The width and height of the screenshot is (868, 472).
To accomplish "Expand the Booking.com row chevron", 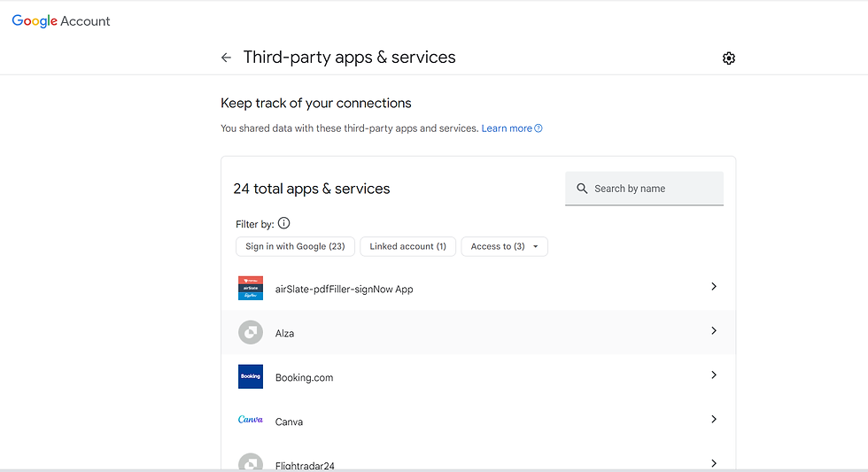I will 714,375.
